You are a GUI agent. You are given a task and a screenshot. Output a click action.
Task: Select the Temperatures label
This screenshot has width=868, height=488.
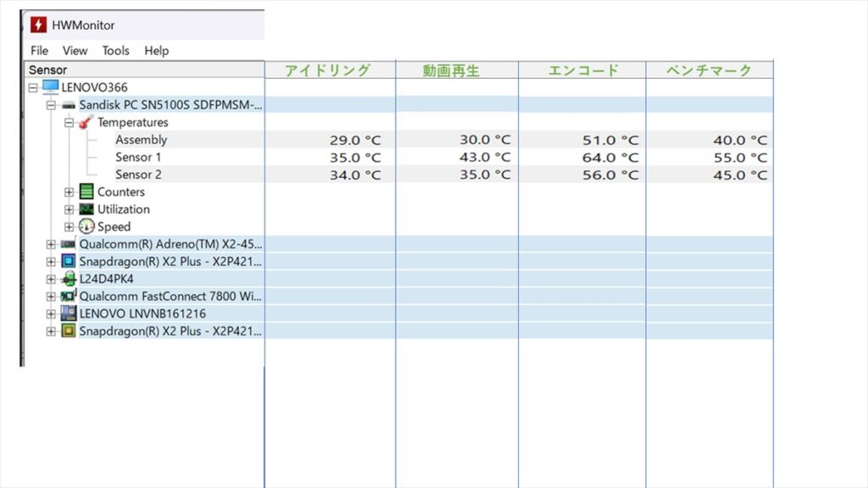[133, 122]
